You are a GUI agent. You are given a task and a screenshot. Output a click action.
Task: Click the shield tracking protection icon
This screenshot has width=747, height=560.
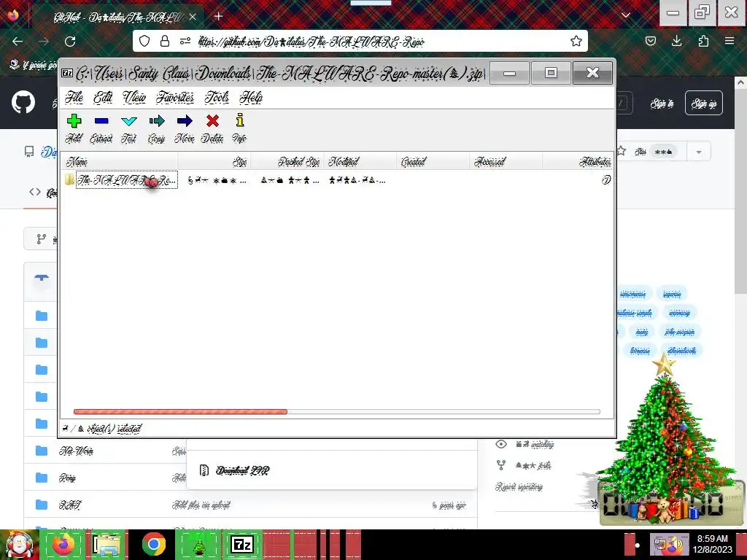click(x=144, y=42)
